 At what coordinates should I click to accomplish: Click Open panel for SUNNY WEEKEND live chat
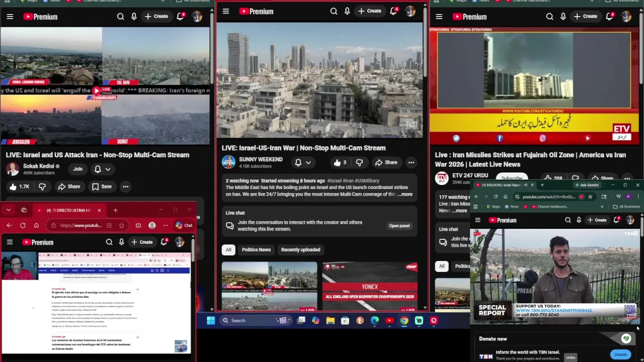click(399, 226)
